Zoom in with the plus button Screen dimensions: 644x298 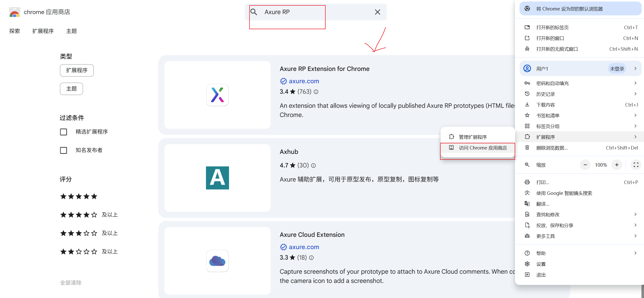[x=617, y=165]
